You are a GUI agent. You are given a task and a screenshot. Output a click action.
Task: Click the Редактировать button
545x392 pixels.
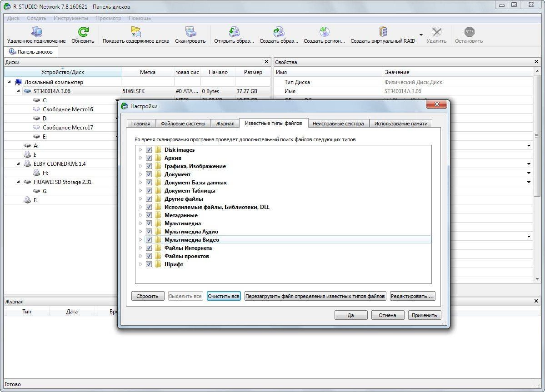pos(412,296)
